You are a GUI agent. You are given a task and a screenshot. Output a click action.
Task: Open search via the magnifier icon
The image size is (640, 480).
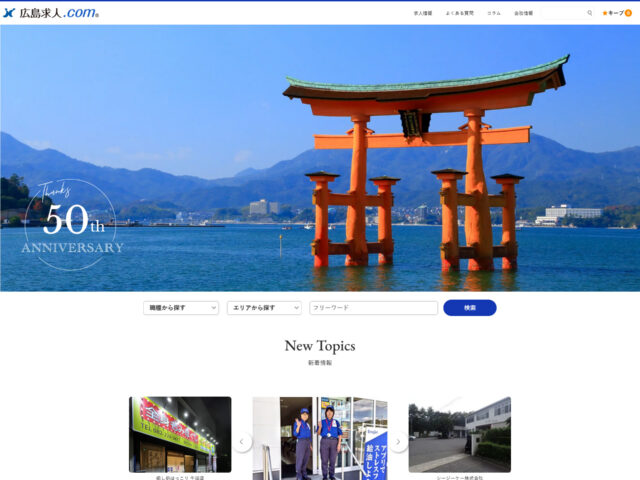point(590,13)
